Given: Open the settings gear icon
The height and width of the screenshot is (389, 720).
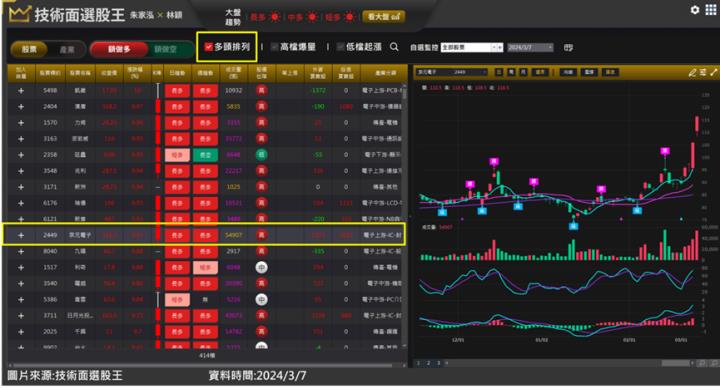Looking at the screenshot, I should click(695, 10).
